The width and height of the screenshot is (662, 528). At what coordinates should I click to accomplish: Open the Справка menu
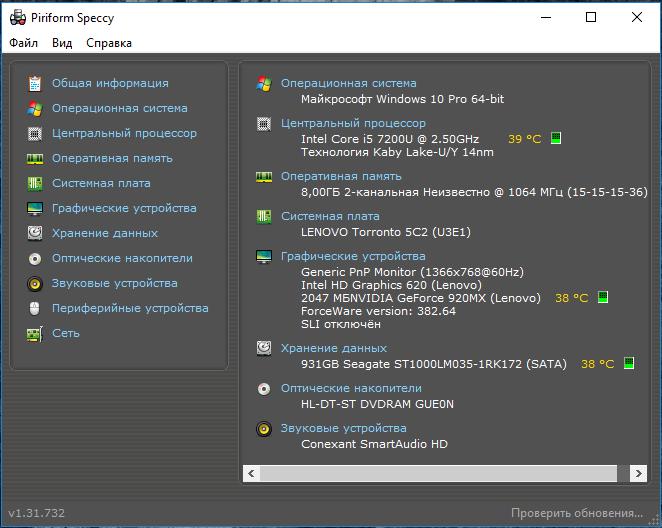click(x=109, y=43)
